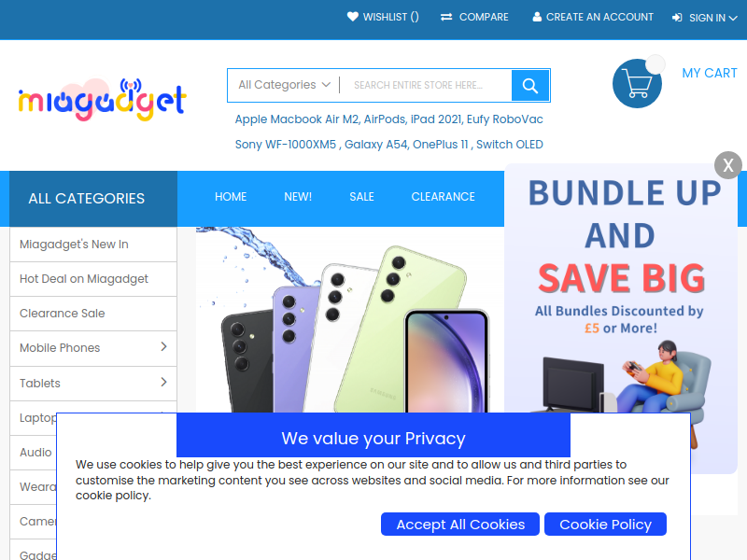Open the All Categories search dropdown

click(x=285, y=85)
